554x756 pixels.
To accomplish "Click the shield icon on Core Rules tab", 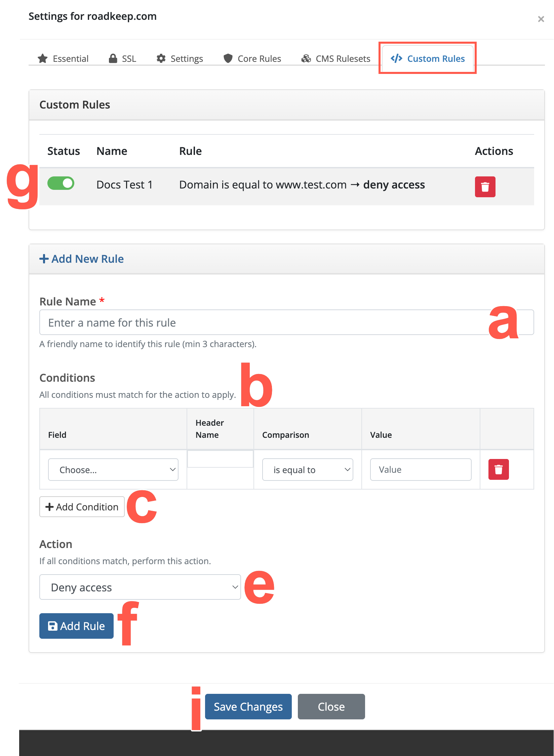I will [228, 58].
